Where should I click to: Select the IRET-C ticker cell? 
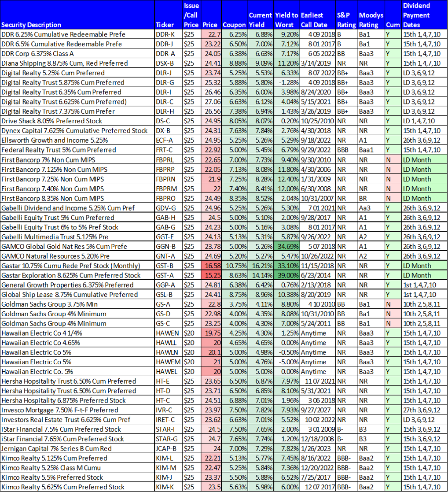(169, 419)
